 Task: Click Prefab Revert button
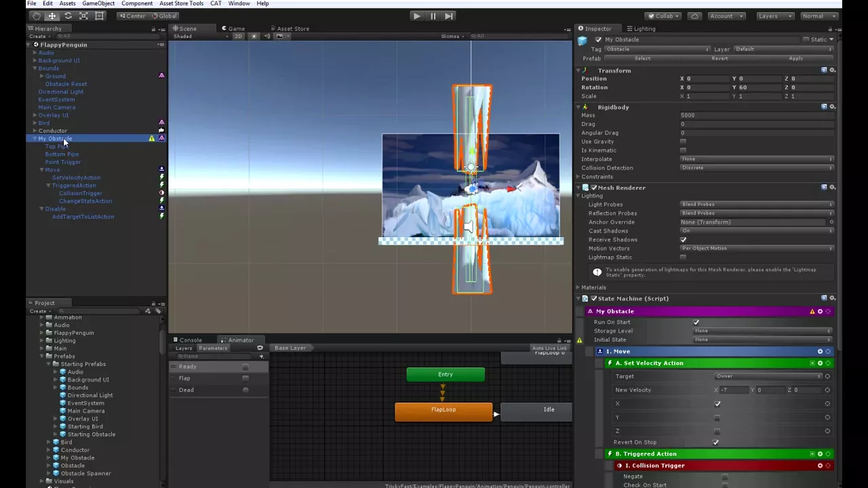(719, 58)
